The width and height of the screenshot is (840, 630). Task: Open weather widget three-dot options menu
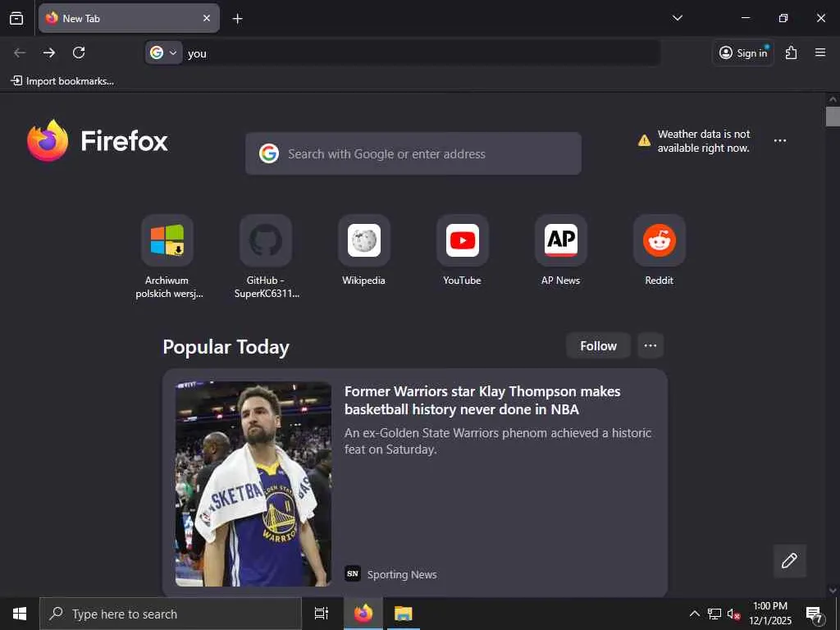tap(780, 141)
